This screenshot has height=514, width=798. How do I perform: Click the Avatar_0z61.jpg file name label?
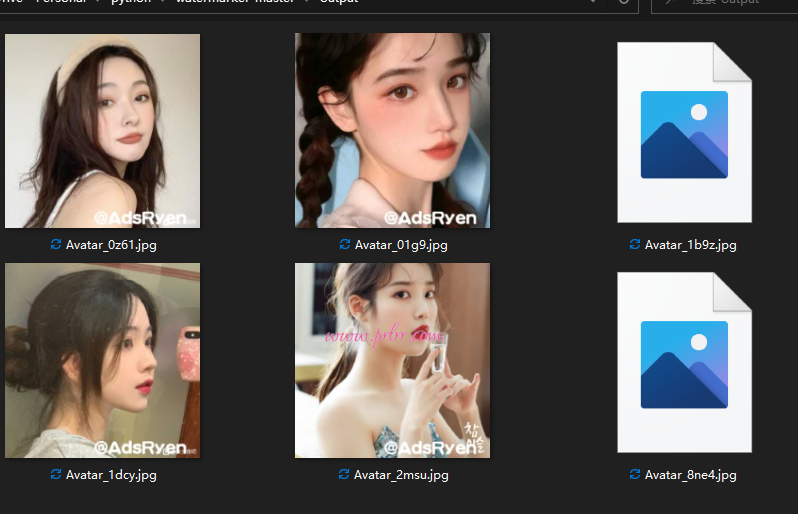pos(111,245)
